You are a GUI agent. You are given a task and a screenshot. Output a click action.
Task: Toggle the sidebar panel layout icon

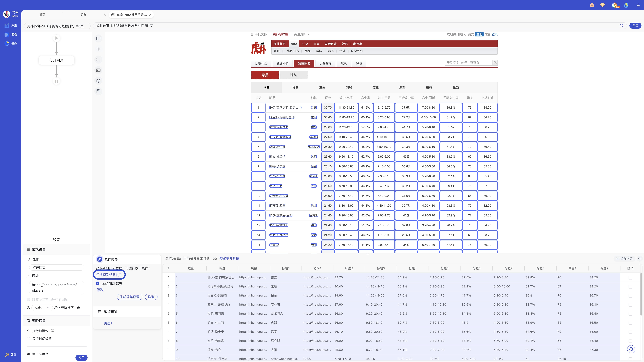click(x=98, y=38)
